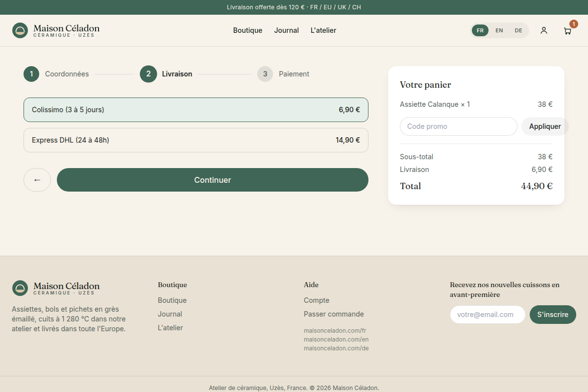
Task: Switch language to FR
Action: (x=480, y=30)
